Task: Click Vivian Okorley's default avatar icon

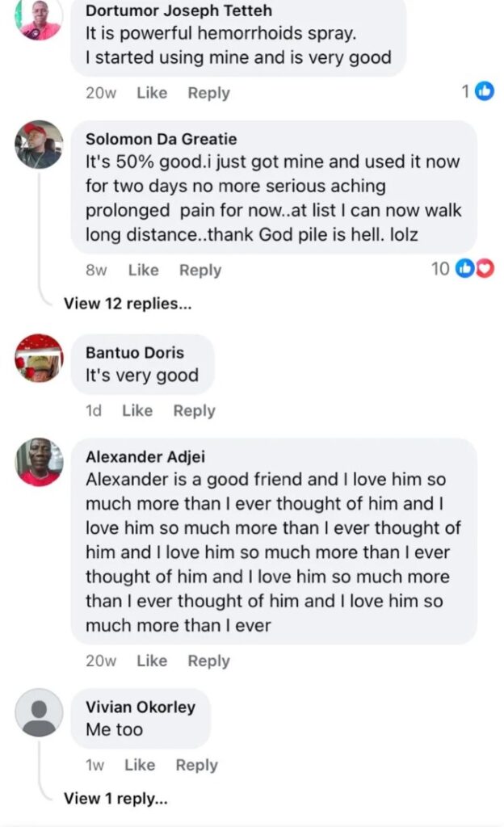Action: tap(39, 712)
